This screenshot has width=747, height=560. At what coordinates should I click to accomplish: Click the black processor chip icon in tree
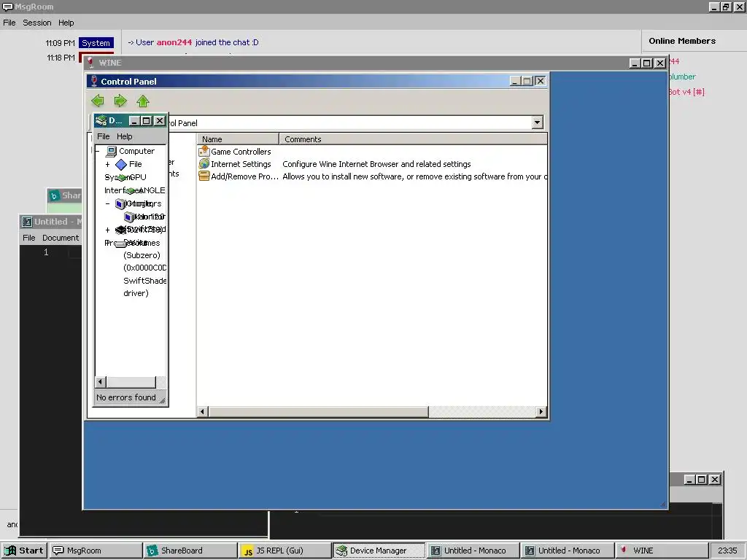click(120, 230)
